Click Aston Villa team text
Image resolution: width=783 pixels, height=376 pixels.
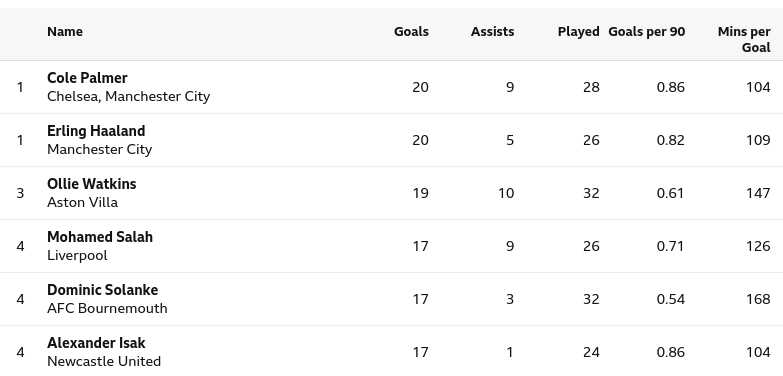82,202
